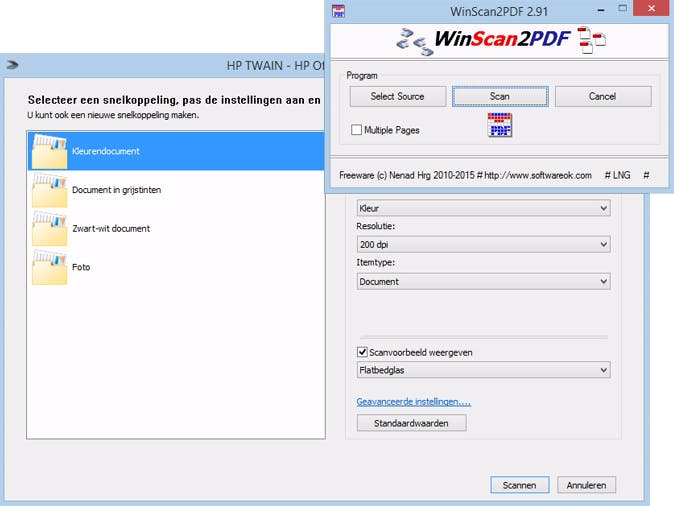
Task: Open Geavanceerde instellingen link
Action: (414, 402)
